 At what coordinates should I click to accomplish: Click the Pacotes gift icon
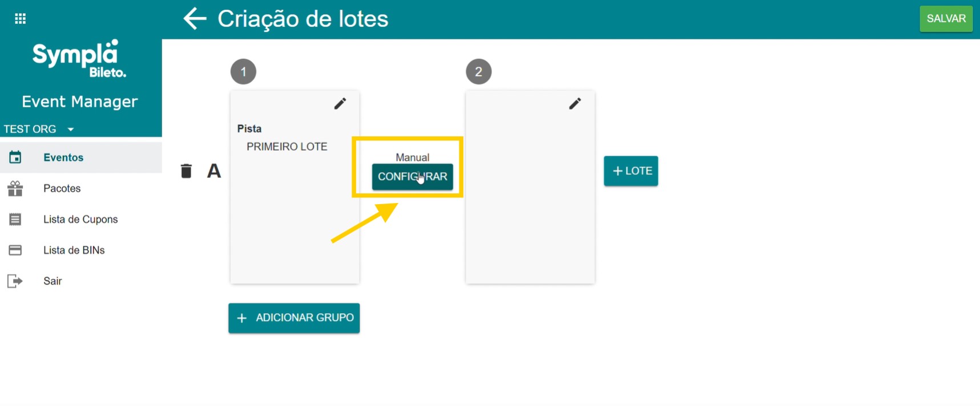click(x=15, y=188)
